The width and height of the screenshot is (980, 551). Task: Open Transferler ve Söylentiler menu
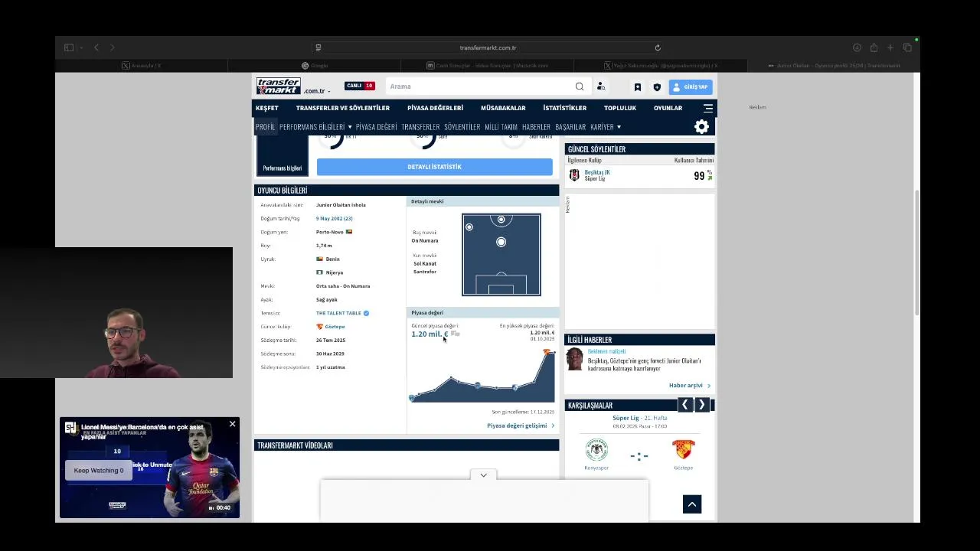click(x=343, y=108)
